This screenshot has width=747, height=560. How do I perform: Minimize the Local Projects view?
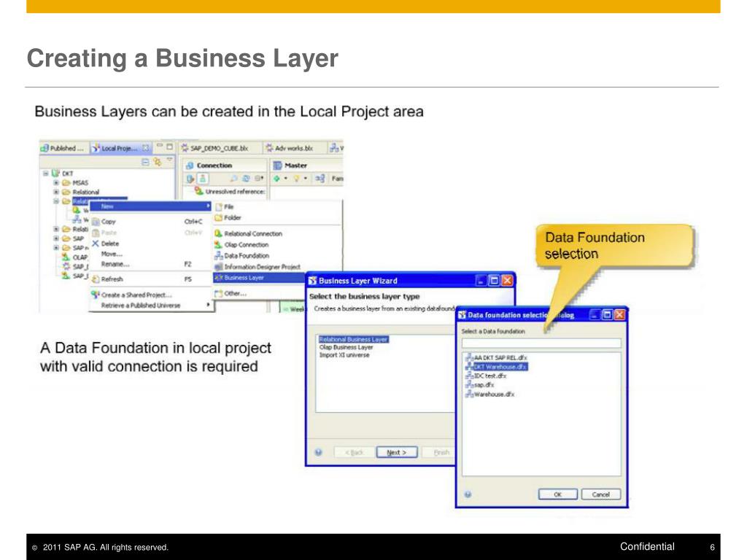pyautogui.click(x=160, y=146)
